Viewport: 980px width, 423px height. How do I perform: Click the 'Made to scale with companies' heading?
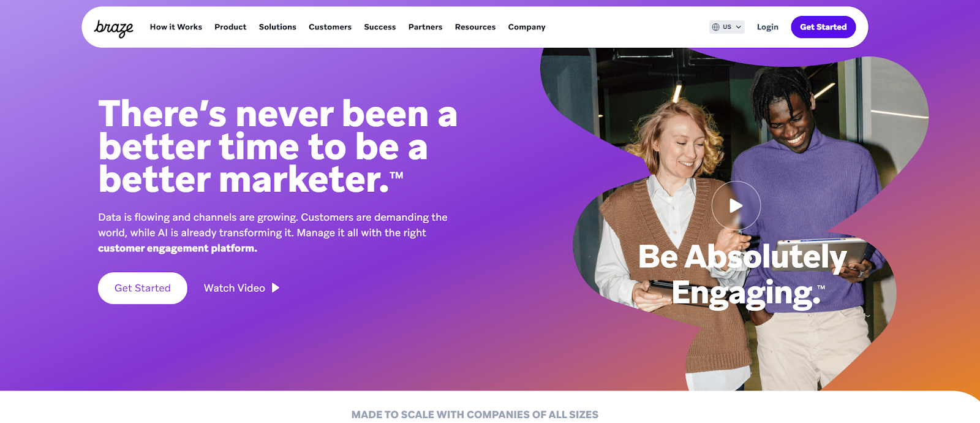475,414
